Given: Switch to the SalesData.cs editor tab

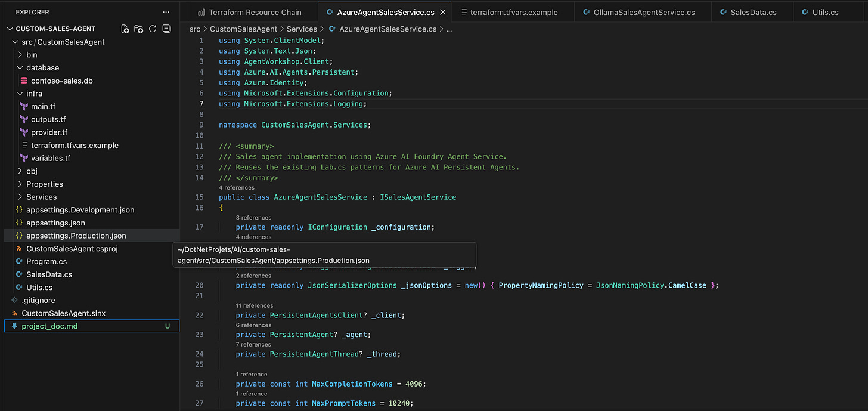Looking at the screenshot, I should pos(754,12).
